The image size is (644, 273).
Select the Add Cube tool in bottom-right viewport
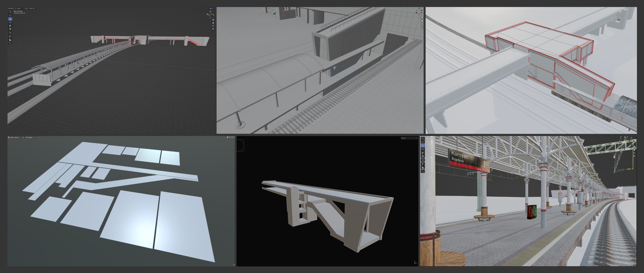coord(423,171)
